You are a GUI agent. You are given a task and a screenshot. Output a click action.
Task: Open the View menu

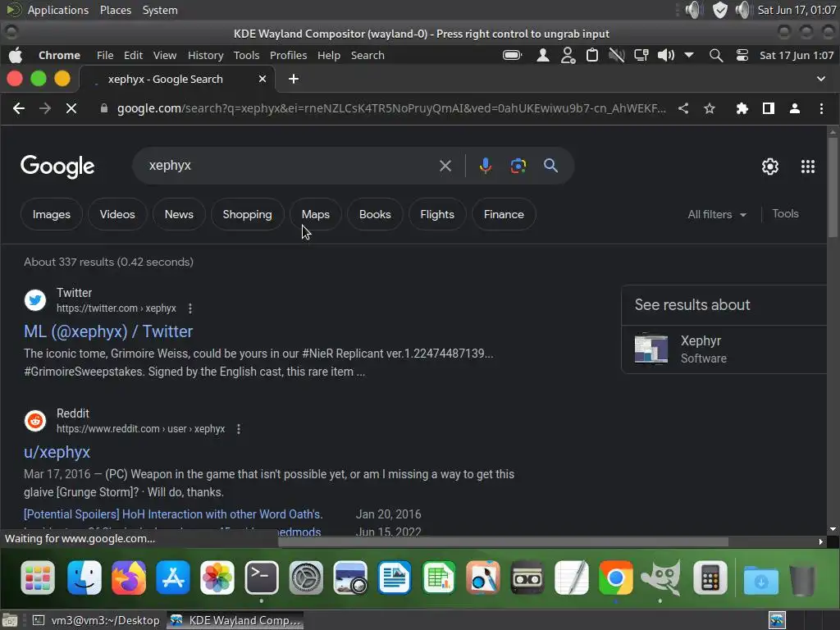click(164, 56)
